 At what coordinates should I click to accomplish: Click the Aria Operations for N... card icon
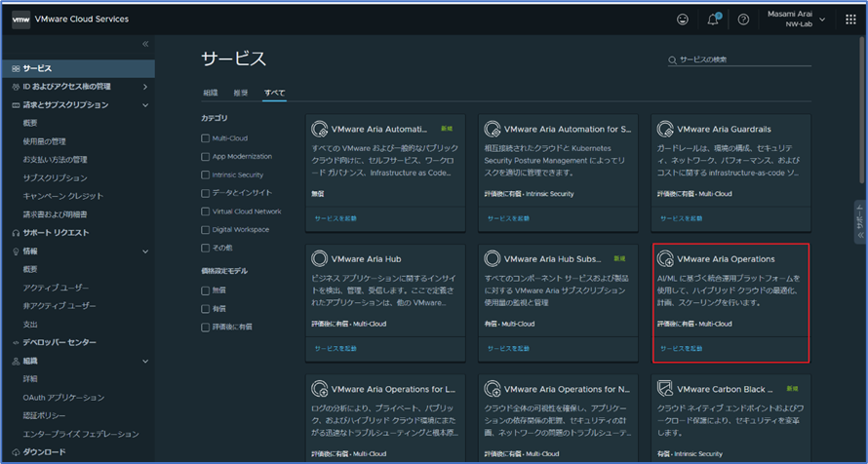click(x=493, y=389)
